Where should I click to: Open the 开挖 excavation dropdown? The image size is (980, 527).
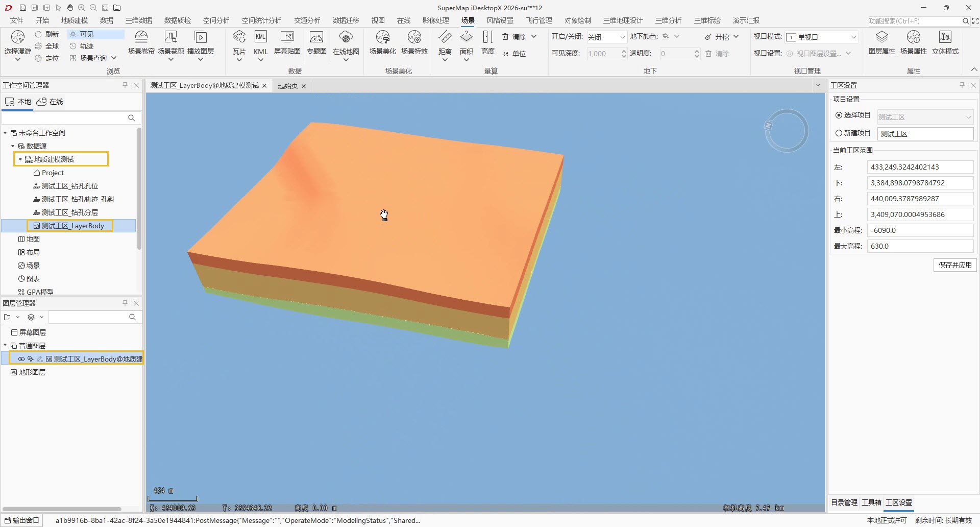click(736, 37)
